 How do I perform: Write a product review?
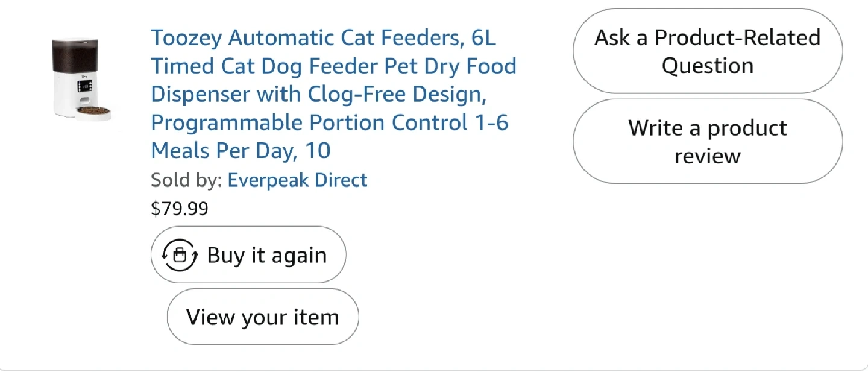(x=707, y=142)
